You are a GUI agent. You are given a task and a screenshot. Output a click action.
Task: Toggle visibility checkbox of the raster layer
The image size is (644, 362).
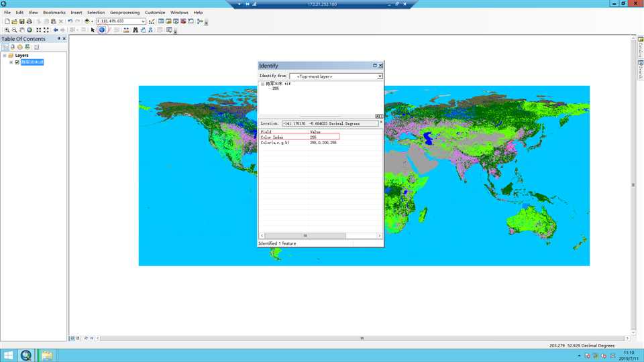point(17,62)
